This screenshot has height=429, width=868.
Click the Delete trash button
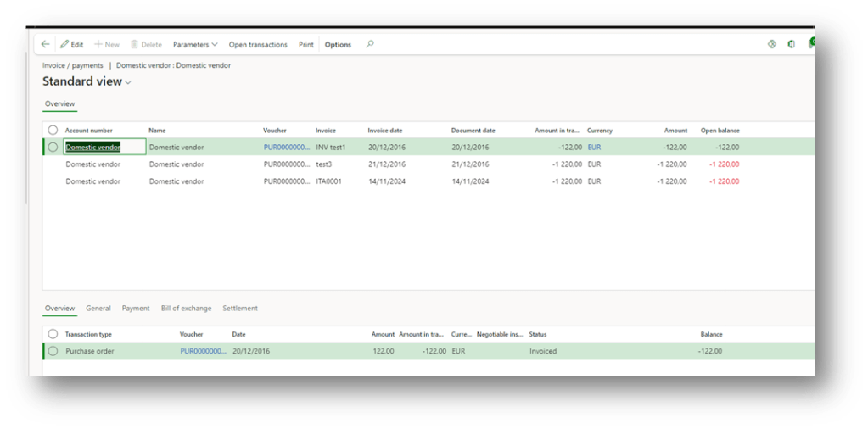tap(146, 44)
